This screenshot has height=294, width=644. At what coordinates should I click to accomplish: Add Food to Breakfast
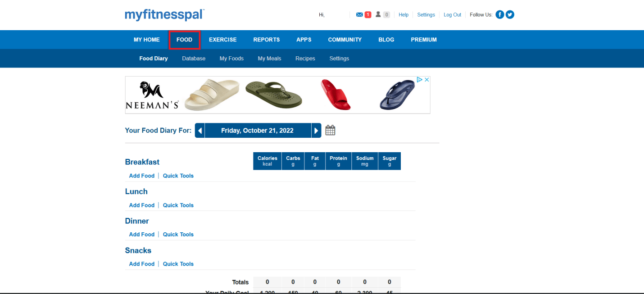click(x=142, y=176)
